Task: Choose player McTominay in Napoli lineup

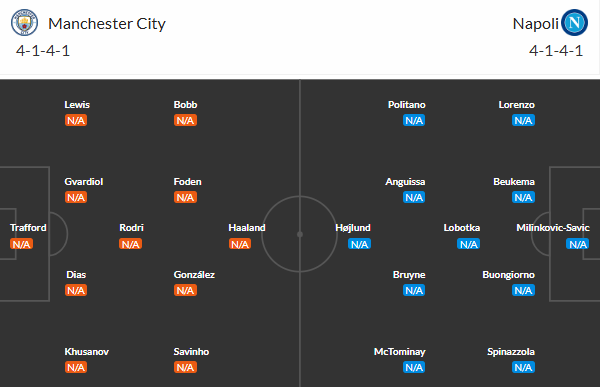Action: (x=399, y=351)
